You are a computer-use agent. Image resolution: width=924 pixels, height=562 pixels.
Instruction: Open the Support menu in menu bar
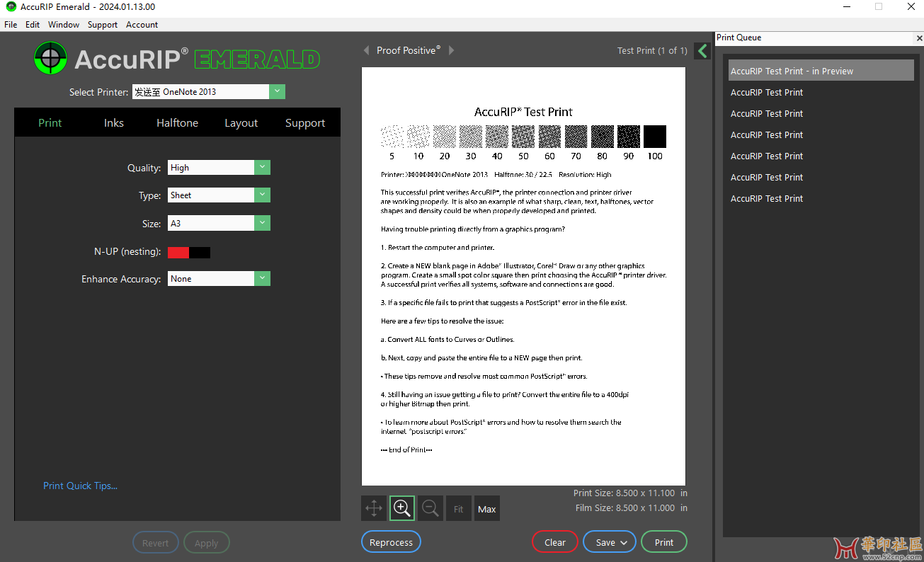pyautogui.click(x=103, y=25)
